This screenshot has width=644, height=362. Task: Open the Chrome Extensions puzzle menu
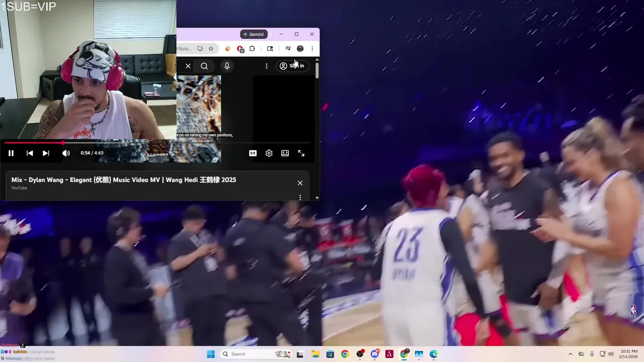click(x=252, y=49)
